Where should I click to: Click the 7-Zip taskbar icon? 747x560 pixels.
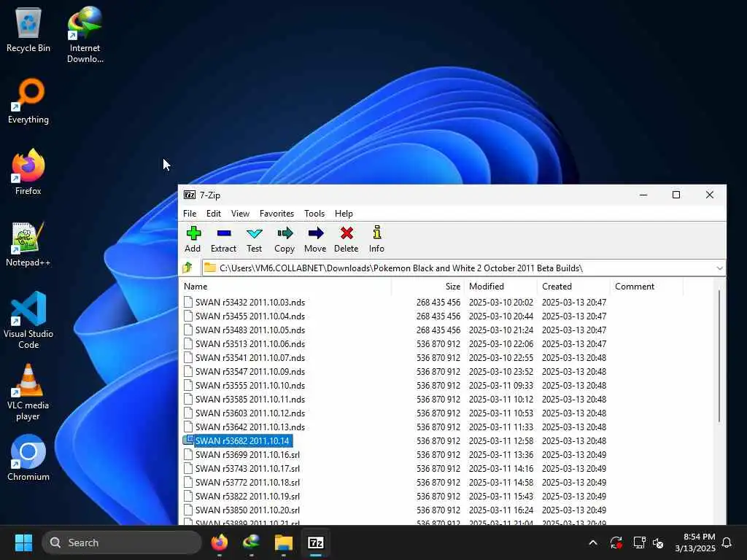[x=315, y=542]
